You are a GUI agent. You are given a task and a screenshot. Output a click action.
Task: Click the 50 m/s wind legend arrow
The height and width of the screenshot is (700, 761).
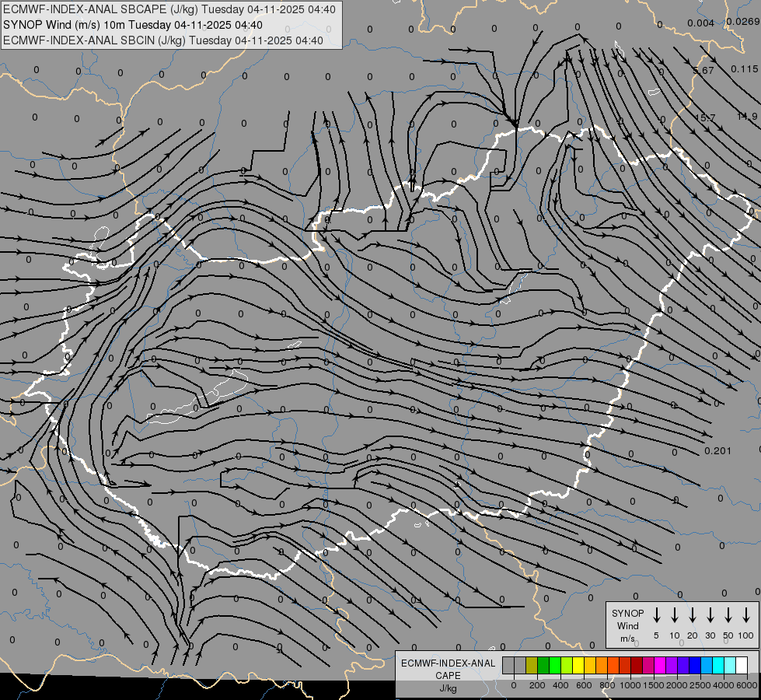pyautogui.click(x=728, y=615)
